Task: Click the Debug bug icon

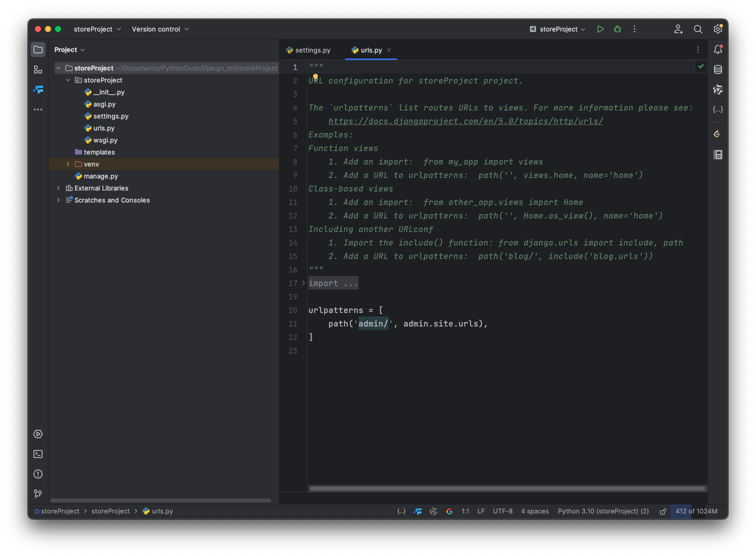Action: (x=617, y=29)
